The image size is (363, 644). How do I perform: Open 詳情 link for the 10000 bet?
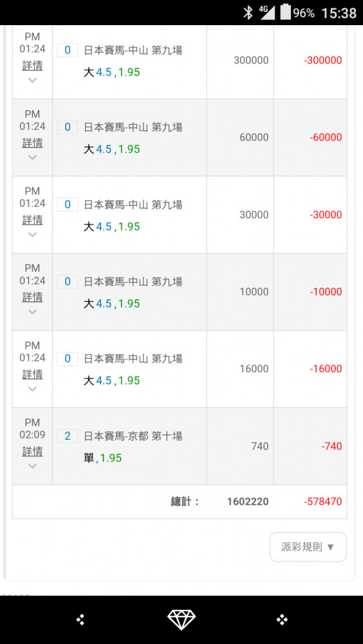click(32, 297)
